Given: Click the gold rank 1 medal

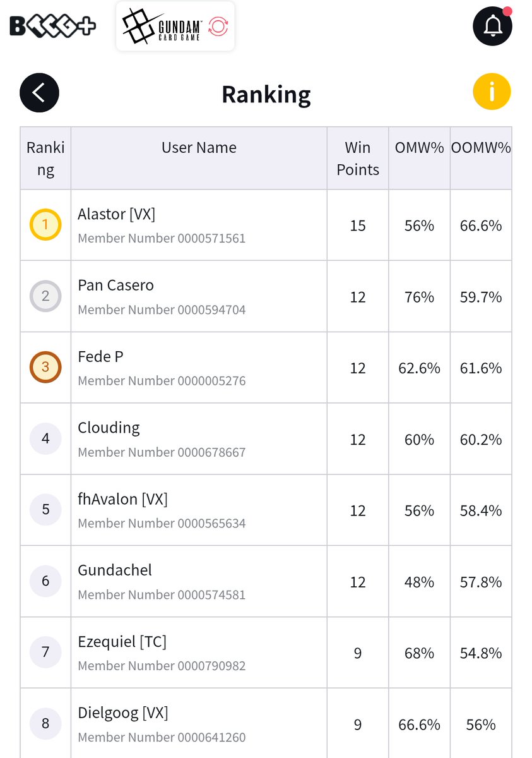Looking at the screenshot, I should 45,225.
